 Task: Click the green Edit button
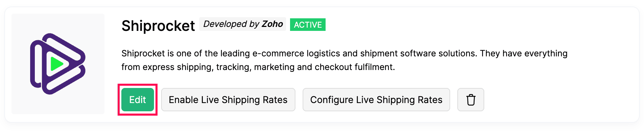point(137,100)
